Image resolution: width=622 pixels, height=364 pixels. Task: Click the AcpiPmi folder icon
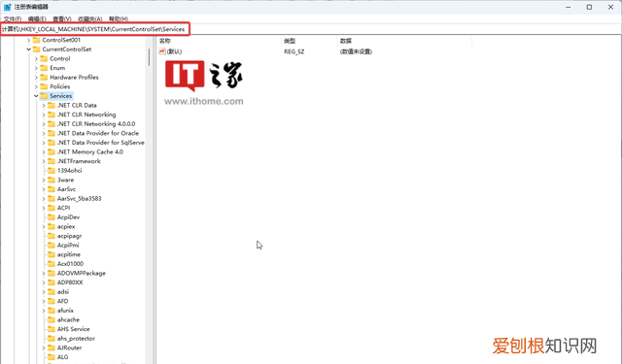(52, 246)
